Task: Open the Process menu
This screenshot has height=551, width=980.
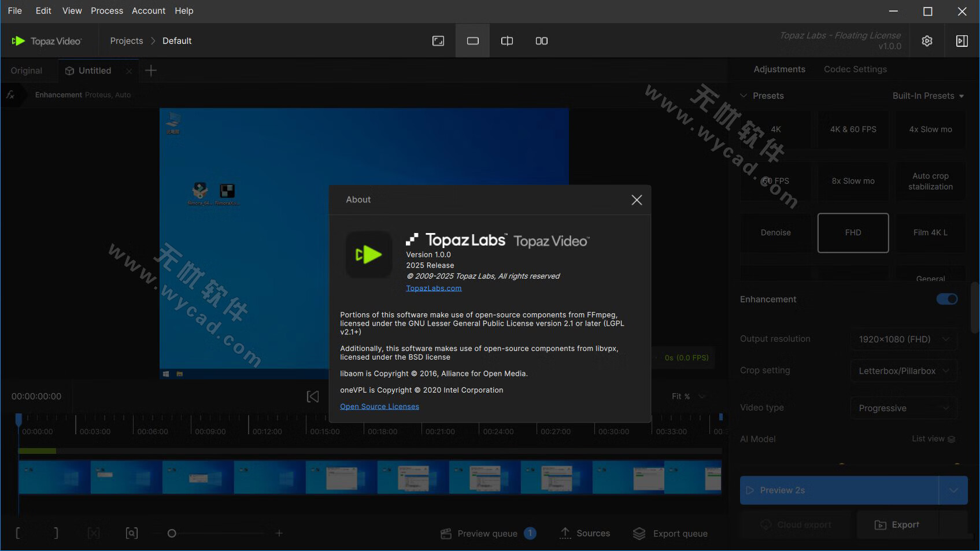Action: [x=106, y=10]
